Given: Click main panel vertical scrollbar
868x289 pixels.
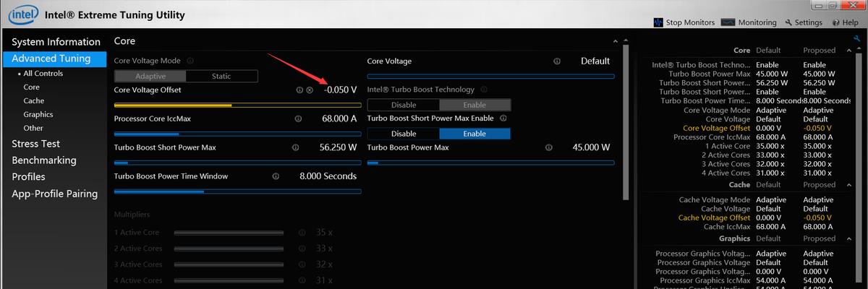Looking at the screenshot, I should (625, 123).
